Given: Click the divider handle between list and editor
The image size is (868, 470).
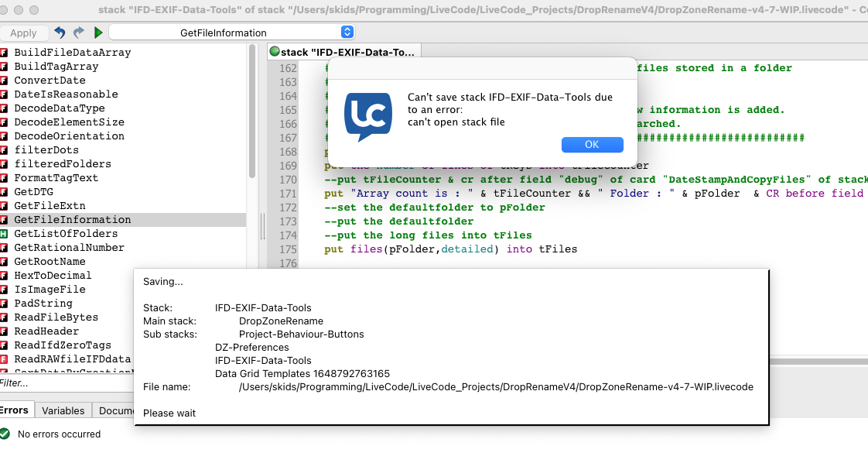Looking at the screenshot, I should pyautogui.click(x=261, y=226).
